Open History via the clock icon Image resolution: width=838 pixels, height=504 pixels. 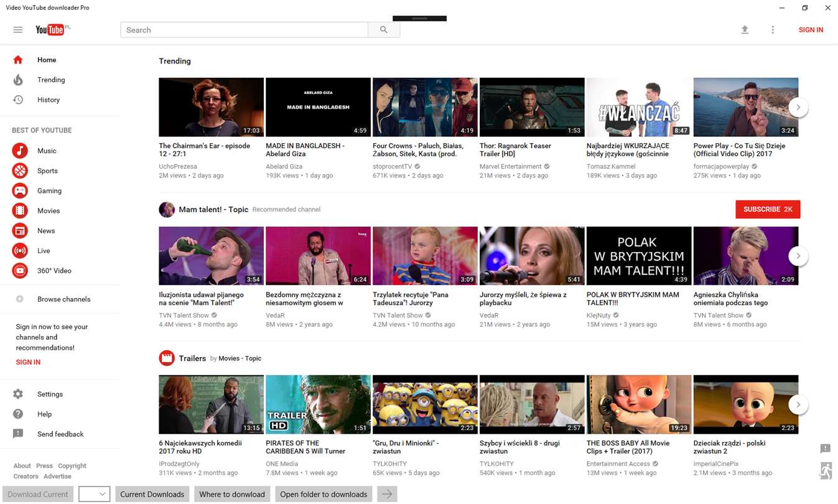(x=18, y=100)
